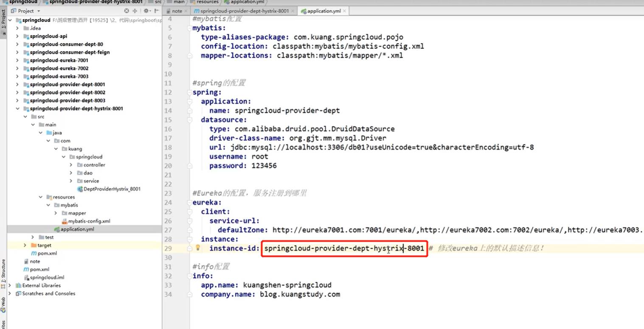Image resolution: width=644 pixels, height=329 pixels.
Task: Expand the controller package
Action: pyautogui.click(x=71, y=165)
